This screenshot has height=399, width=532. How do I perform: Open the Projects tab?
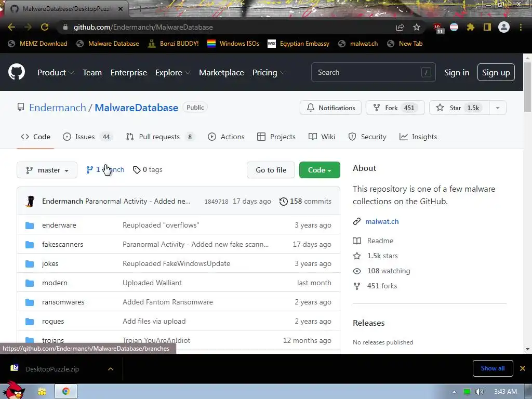[276, 137]
